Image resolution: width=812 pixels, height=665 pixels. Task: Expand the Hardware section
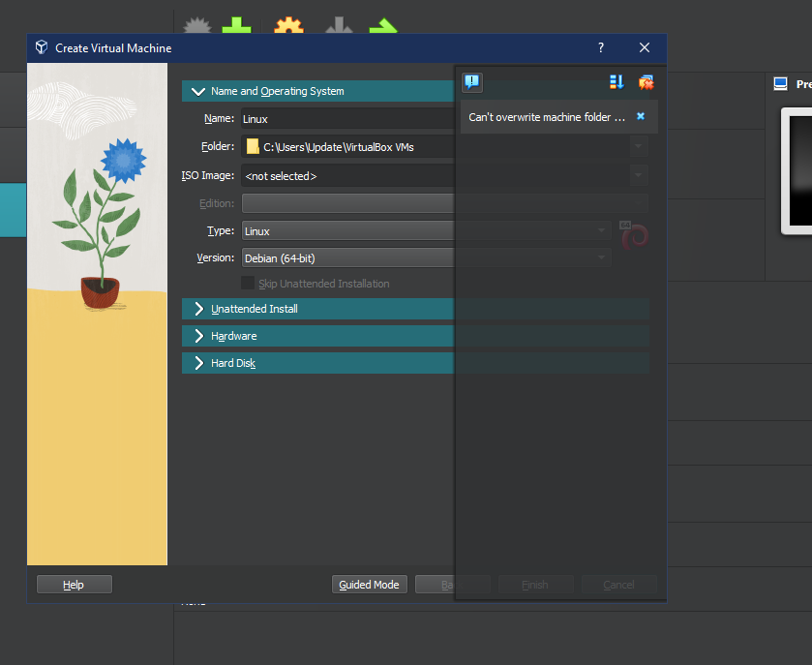(x=198, y=336)
